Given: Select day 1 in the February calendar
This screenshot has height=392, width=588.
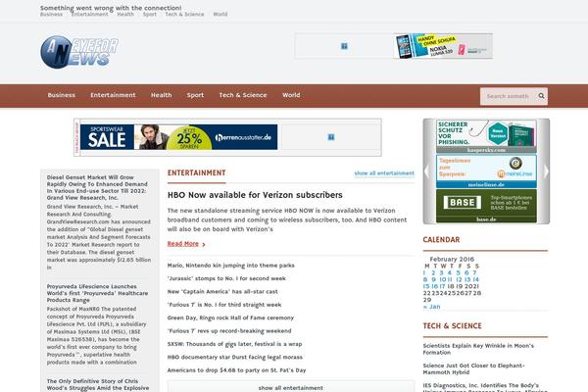Looking at the screenshot, I should pyautogui.click(x=424, y=273).
